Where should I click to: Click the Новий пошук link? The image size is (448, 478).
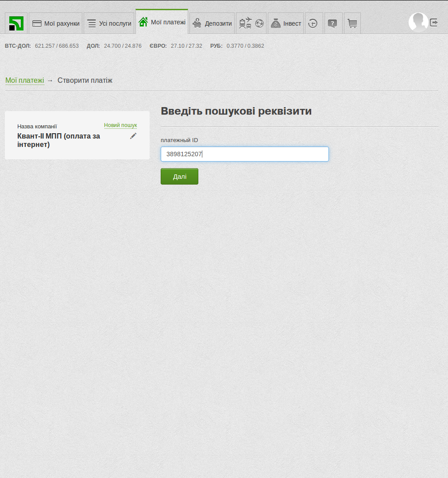coord(120,125)
